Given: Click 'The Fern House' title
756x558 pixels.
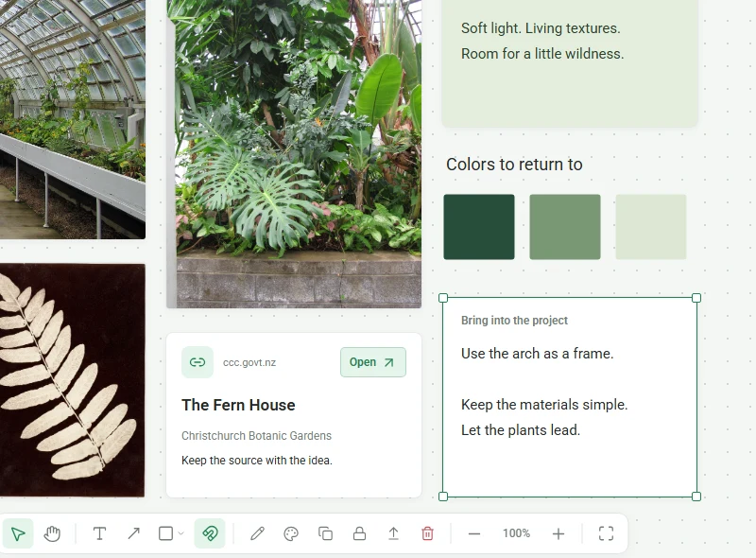Looking at the screenshot, I should click(x=238, y=405).
